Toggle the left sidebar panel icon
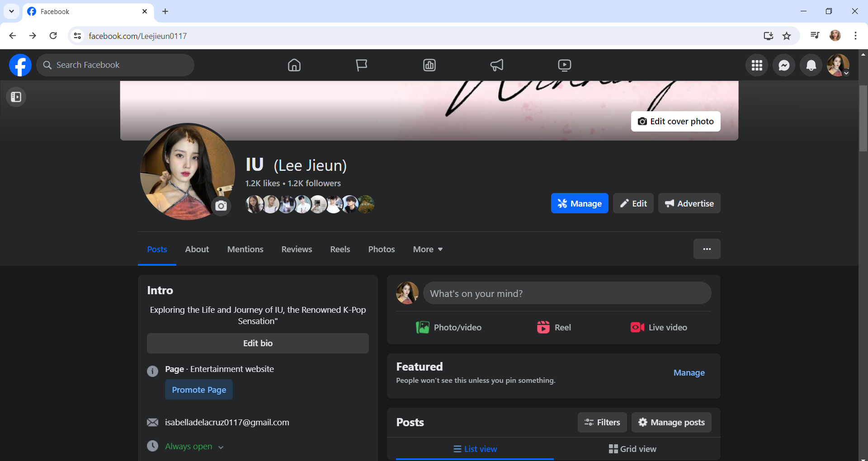868x461 pixels. point(16,97)
